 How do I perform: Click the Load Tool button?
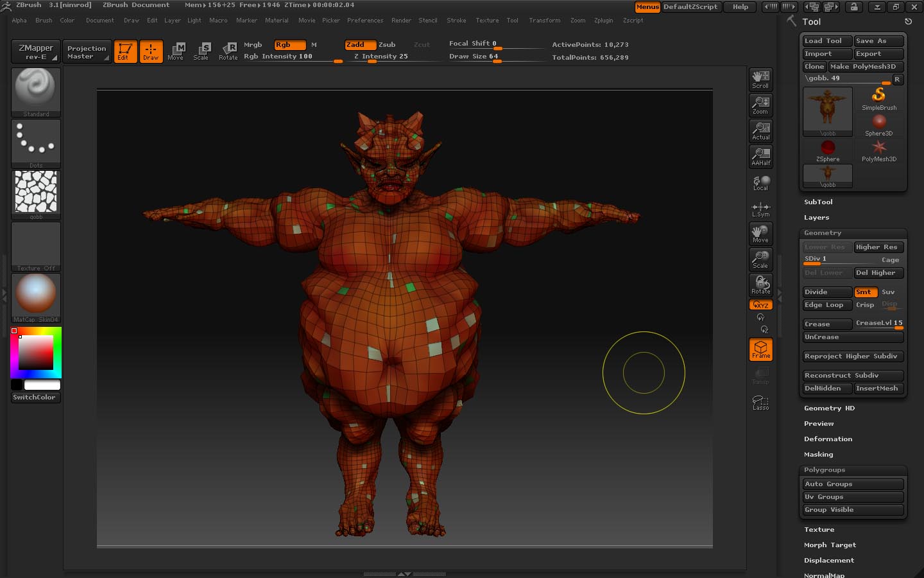tap(826, 41)
